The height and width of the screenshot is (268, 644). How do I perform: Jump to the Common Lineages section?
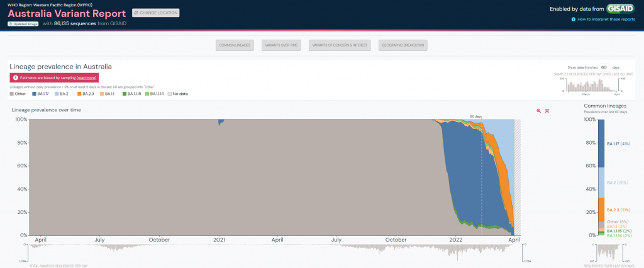click(235, 45)
